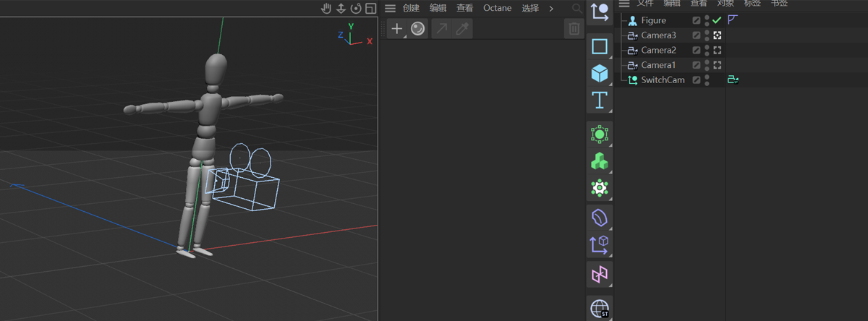Click the viewport orbit rotate icon
868x321 pixels.
(x=356, y=9)
